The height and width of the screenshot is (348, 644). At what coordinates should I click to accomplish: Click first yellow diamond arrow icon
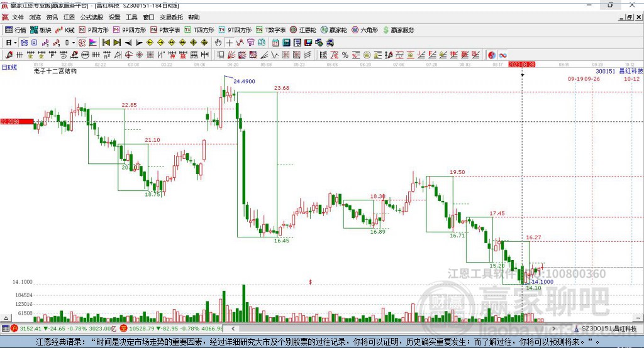pos(150,42)
